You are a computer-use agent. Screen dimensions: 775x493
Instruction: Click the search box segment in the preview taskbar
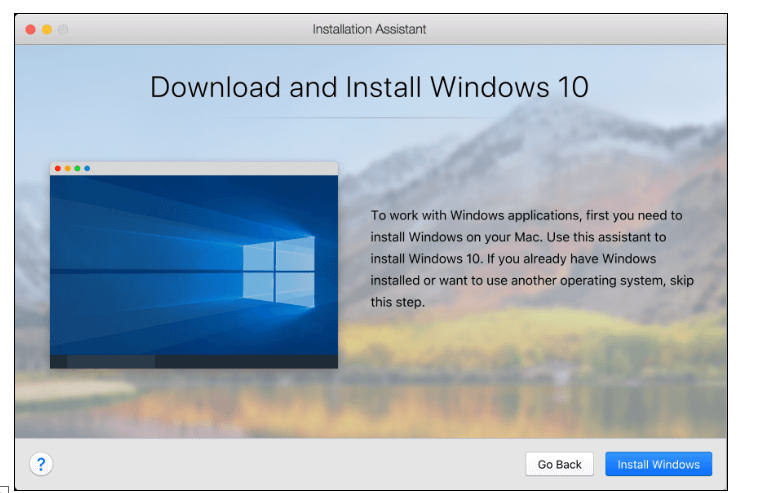(x=111, y=361)
